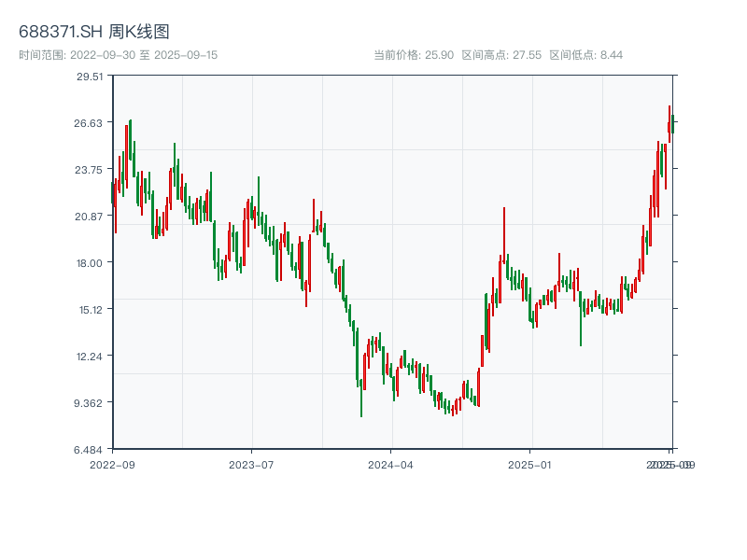This screenshot has height=560, width=747.
Task: Click the latest candlestick at the far right
Action: (x=672, y=124)
